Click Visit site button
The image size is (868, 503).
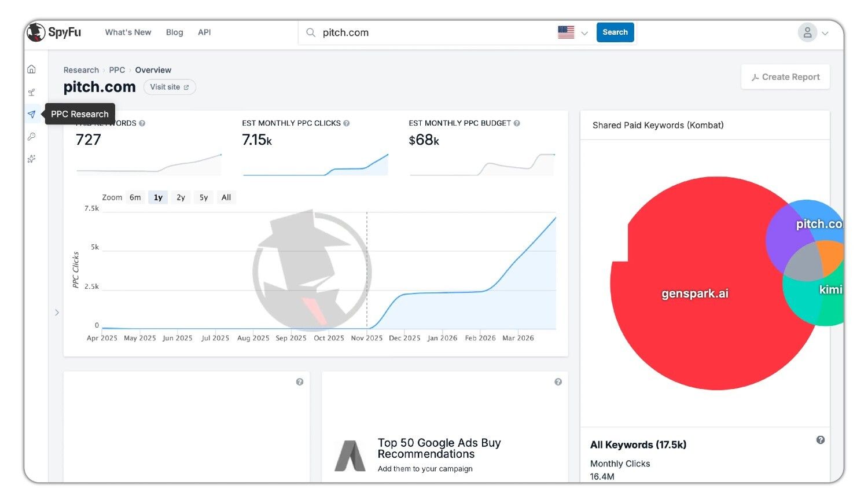coord(170,87)
